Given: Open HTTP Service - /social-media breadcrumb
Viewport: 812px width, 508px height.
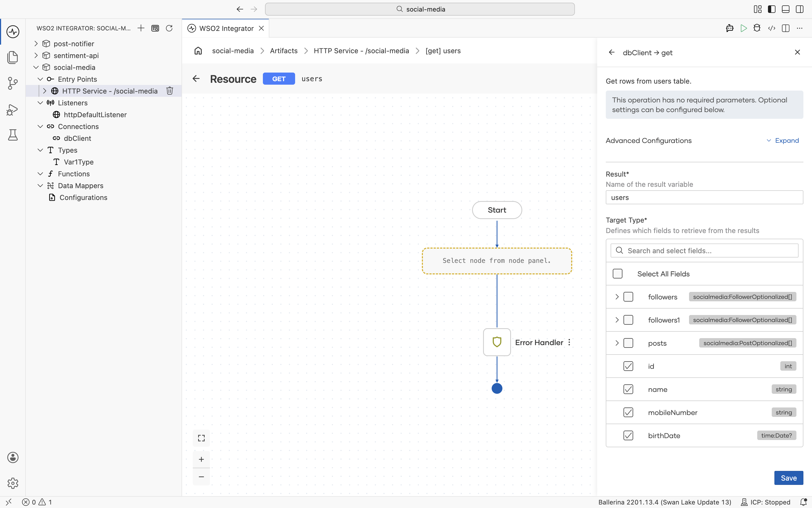Looking at the screenshot, I should [361, 51].
